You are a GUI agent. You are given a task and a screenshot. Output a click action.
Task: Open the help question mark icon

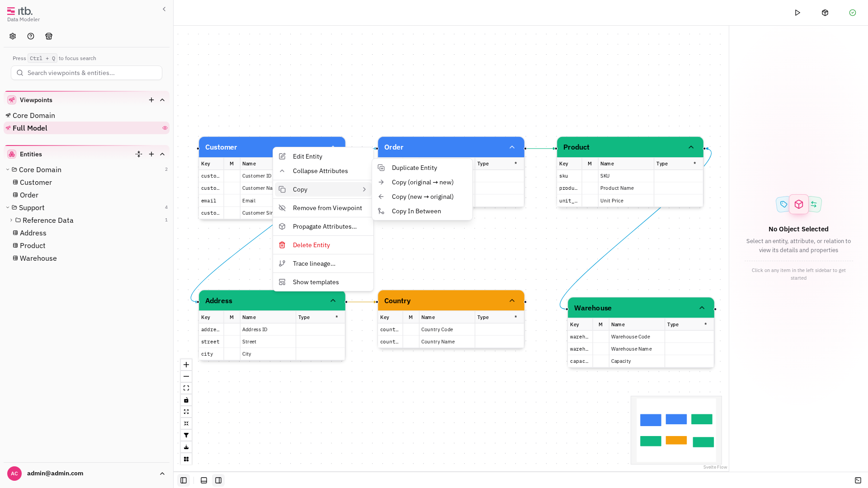point(31,36)
